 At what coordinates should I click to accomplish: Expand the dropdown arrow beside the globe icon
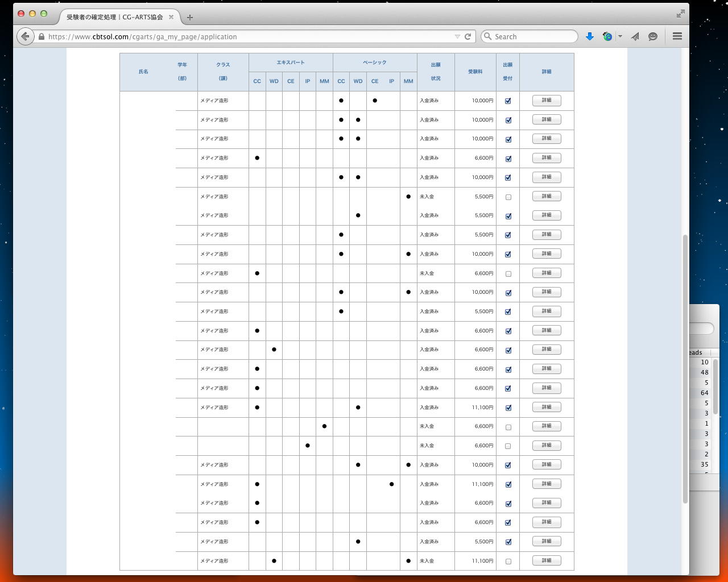(x=620, y=36)
